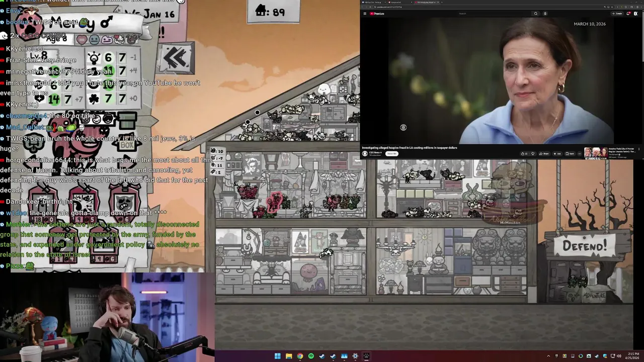This screenshot has width=644, height=362.
Task: Open the volume control in the tray
Action: 619,356
